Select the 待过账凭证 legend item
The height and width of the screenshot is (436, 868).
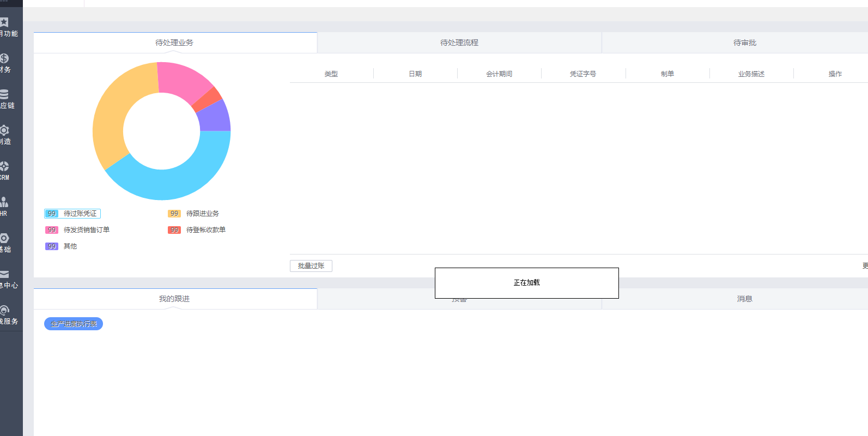pyautogui.click(x=72, y=214)
